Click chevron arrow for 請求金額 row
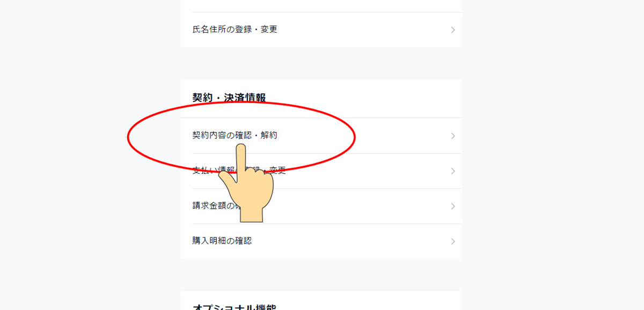 point(453,206)
